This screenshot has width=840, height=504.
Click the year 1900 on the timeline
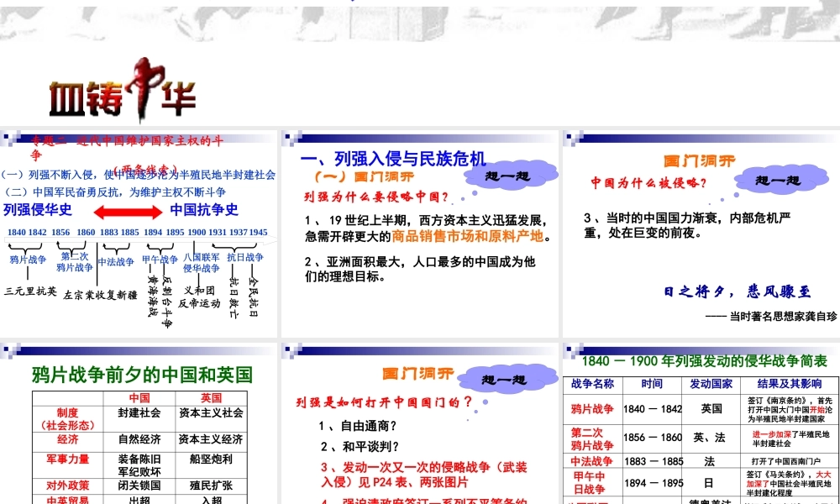pyautogui.click(x=197, y=233)
